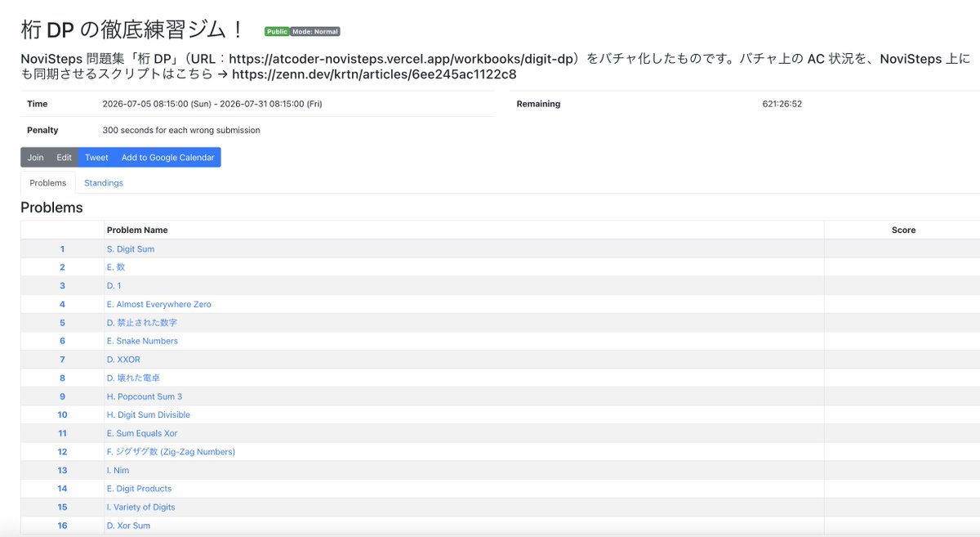Image resolution: width=980 pixels, height=537 pixels.
Task: Open problem E. Snake Numbers
Action: click(142, 341)
